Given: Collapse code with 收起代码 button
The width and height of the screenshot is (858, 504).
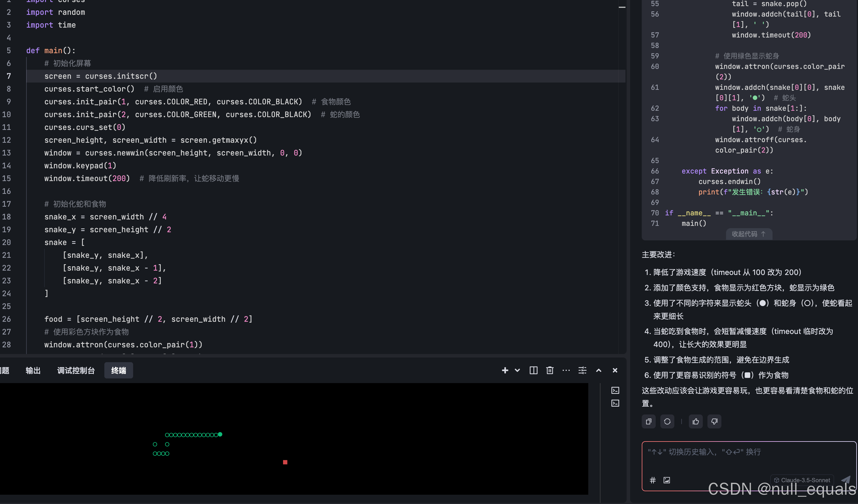Looking at the screenshot, I should (749, 234).
